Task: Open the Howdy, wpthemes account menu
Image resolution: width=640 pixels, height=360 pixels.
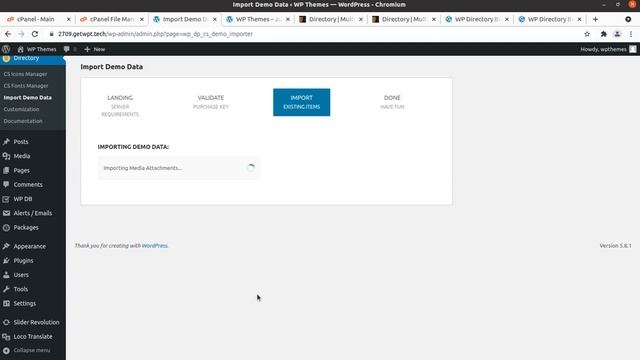Action: pyautogui.click(x=608, y=49)
